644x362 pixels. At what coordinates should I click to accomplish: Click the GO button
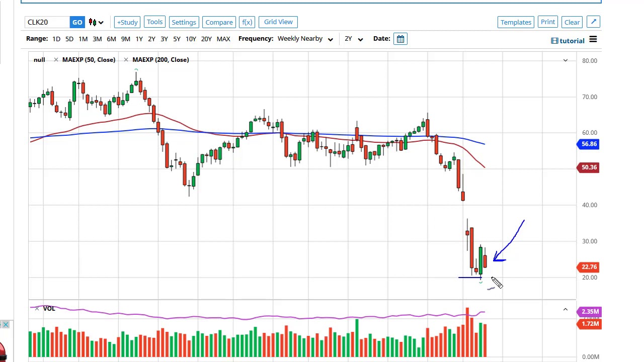(x=77, y=22)
